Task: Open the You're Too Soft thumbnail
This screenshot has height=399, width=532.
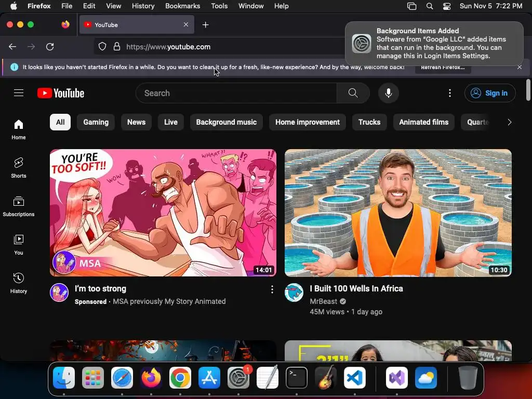Action: (163, 212)
